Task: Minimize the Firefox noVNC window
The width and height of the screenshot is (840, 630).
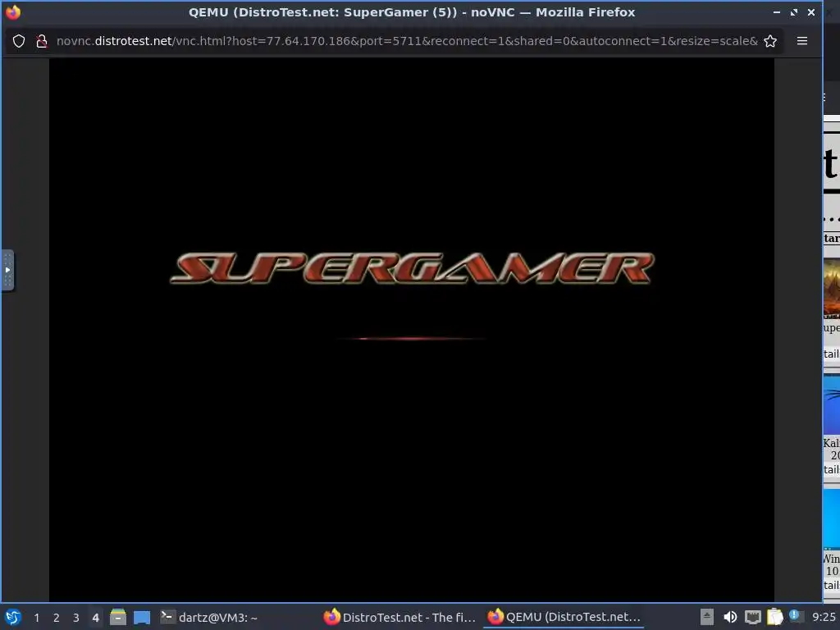Action: [x=777, y=11]
